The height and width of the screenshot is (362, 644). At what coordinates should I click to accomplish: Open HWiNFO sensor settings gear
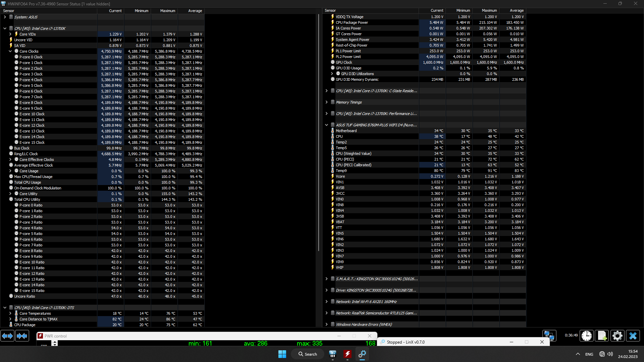[617, 336]
